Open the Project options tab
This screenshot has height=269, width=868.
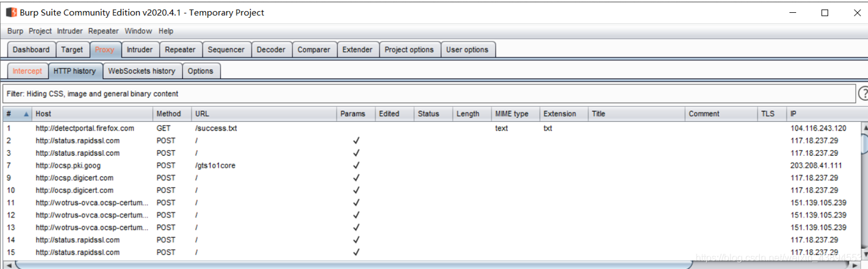pos(409,50)
